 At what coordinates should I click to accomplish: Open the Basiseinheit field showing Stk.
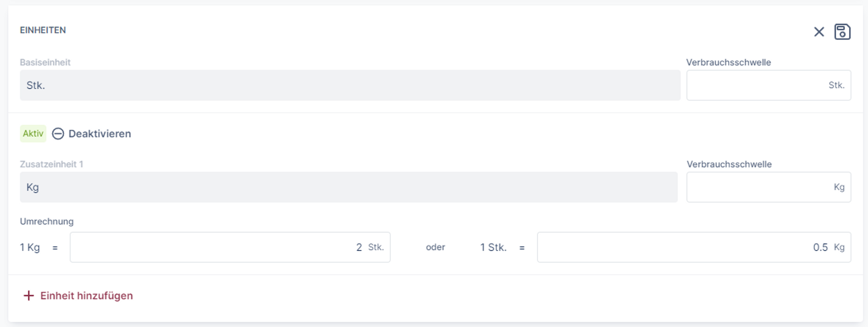click(x=350, y=86)
